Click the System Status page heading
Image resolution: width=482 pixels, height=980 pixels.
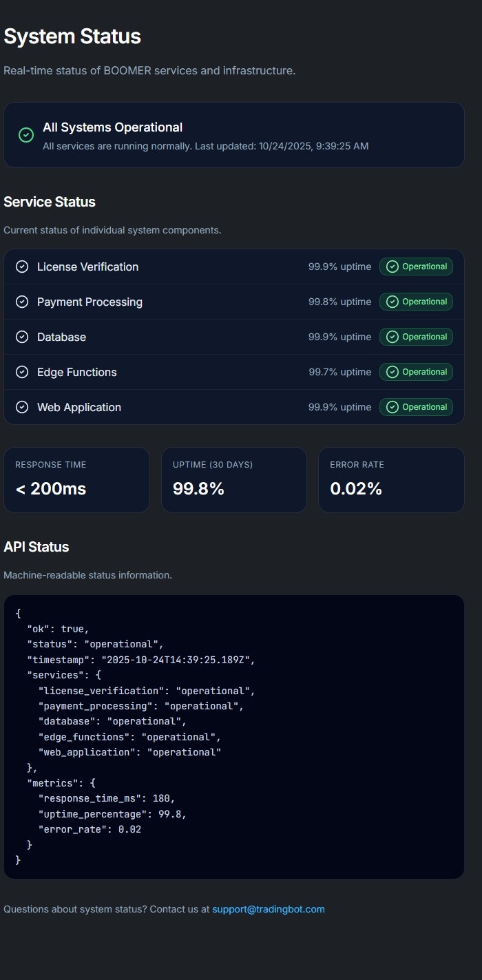(72, 37)
